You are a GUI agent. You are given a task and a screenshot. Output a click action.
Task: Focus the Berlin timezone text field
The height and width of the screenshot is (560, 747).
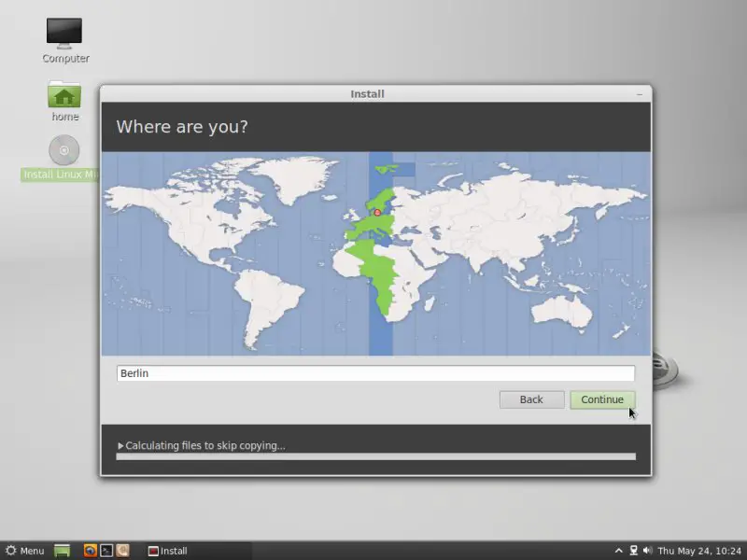tap(375, 373)
